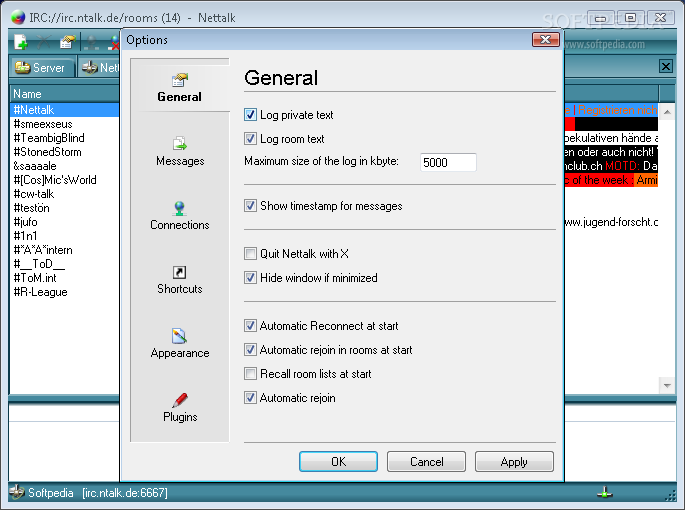Click the disconnect globe with red X icon
Viewport: 685px width, 510px height.
(x=114, y=42)
